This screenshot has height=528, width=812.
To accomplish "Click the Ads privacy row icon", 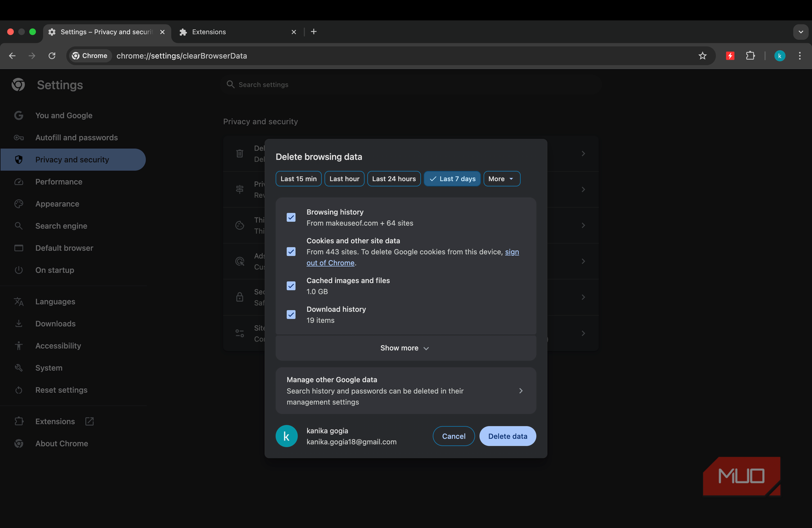I will click(x=240, y=261).
